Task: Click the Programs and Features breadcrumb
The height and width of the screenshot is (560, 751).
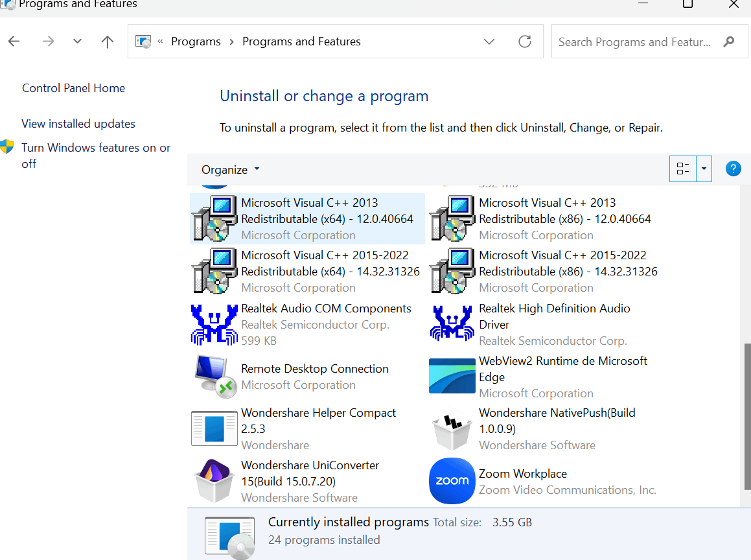Action: pos(301,41)
